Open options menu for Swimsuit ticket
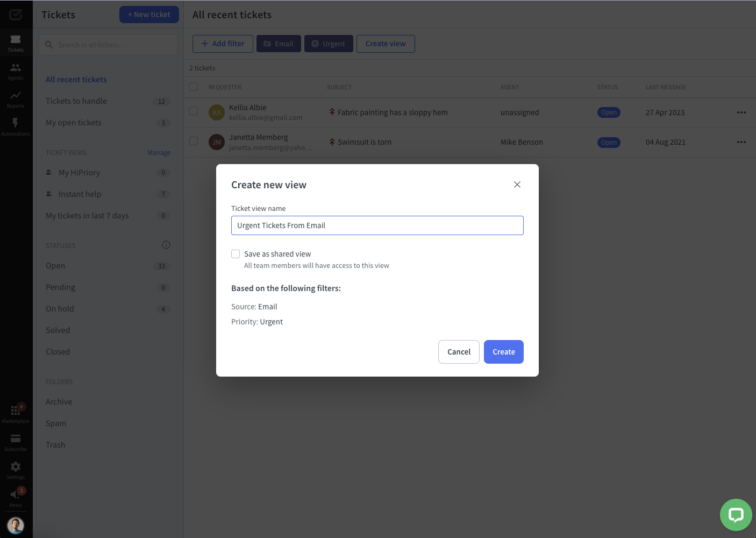The height and width of the screenshot is (538, 756). tap(741, 142)
